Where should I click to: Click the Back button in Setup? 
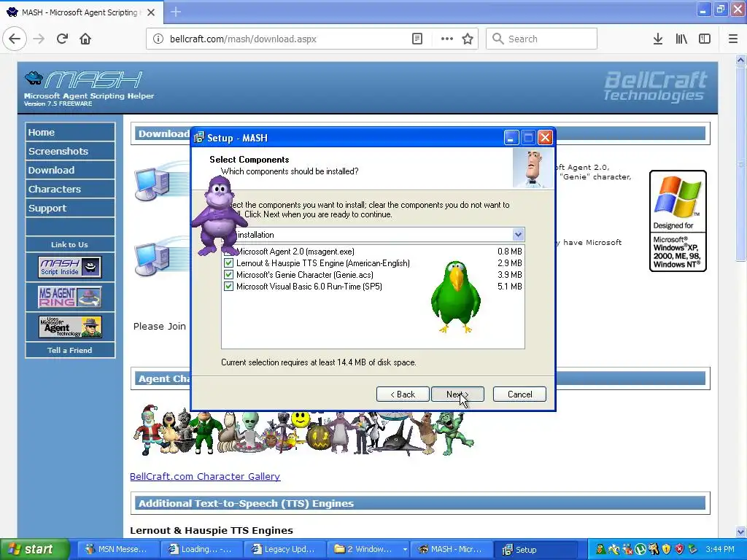click(403, 394)
